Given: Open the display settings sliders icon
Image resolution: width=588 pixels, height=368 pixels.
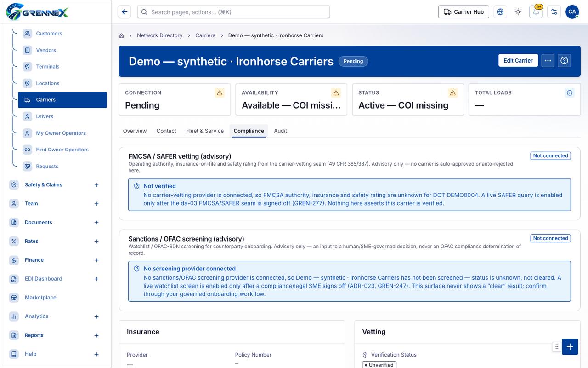Looking at the screenshot, I should [x=554, y=12].
